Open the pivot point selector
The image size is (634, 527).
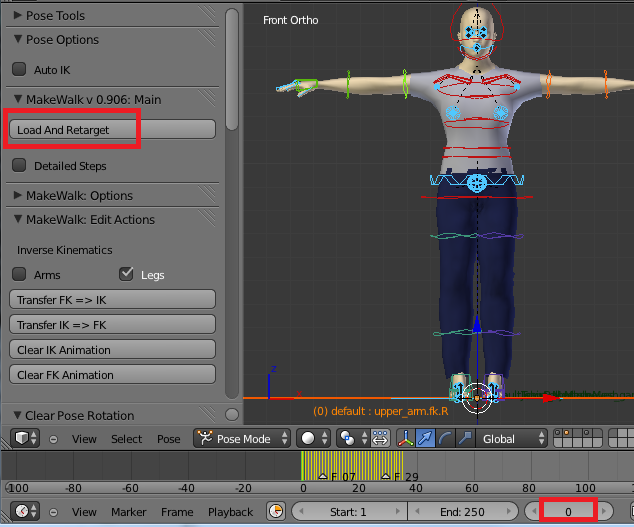point(351,439)
